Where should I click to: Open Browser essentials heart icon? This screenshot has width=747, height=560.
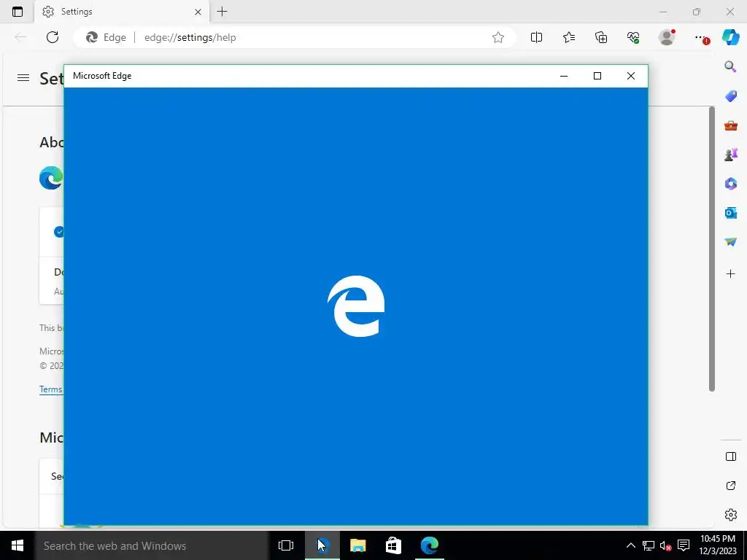633,37
